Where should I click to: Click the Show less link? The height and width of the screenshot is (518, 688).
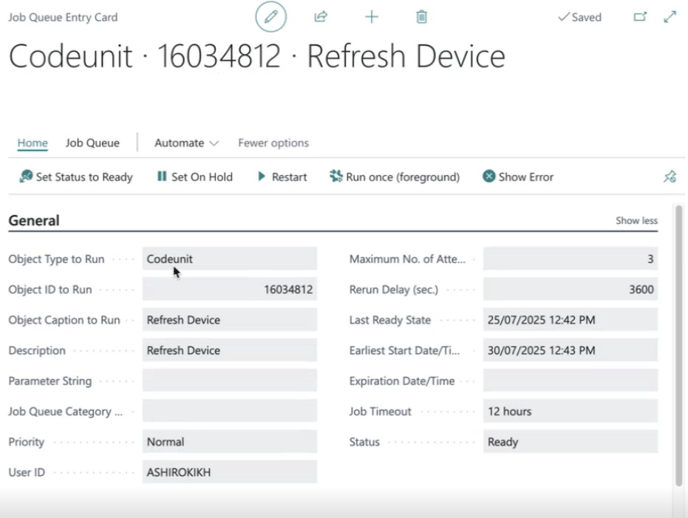pyautogui.click(x=636, y=221)
